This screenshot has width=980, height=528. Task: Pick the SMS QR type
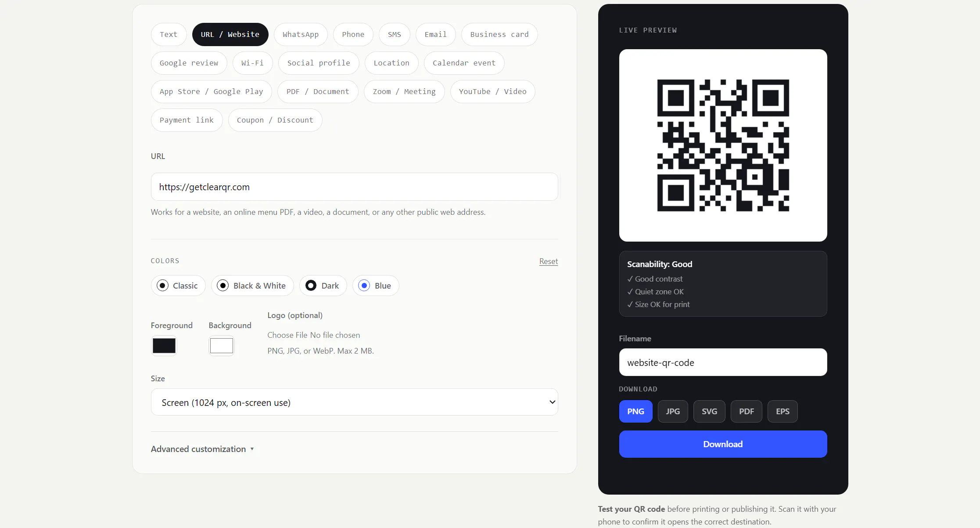pyautogui.click(x=394, y=34)
